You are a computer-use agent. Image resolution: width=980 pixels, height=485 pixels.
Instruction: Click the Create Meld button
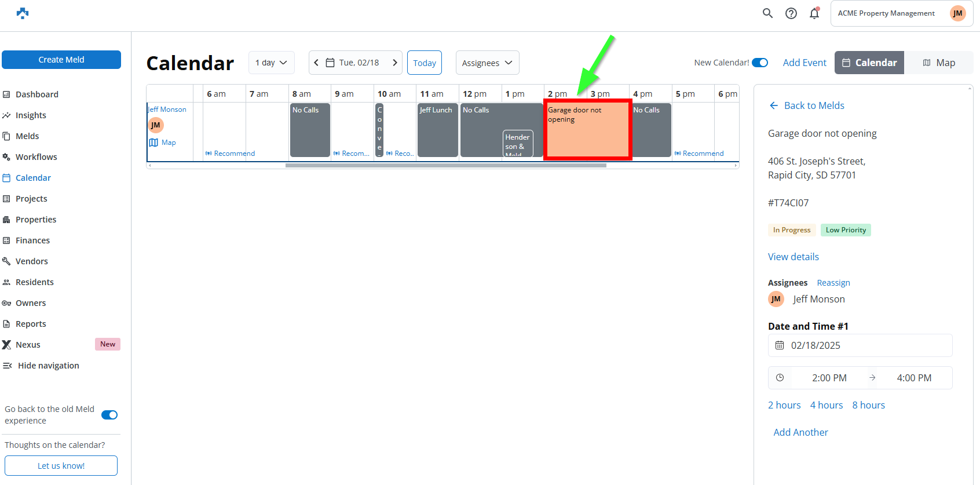pos(61,60)
